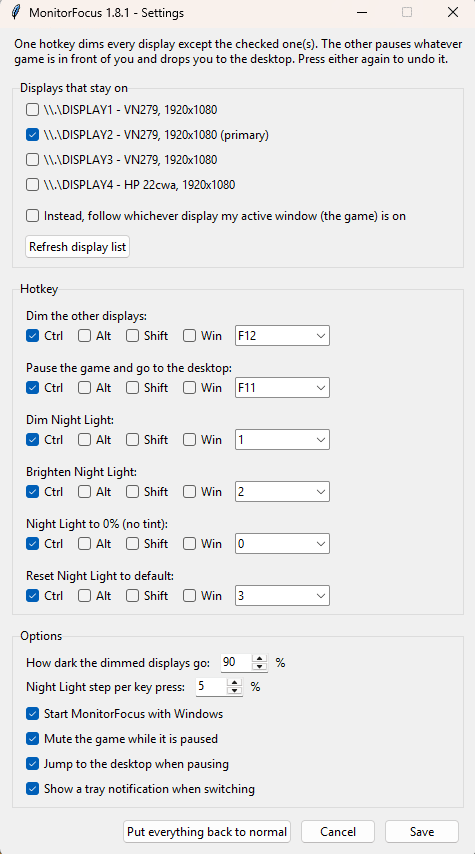Click Put everything back to normal

[x=207, y=832]
